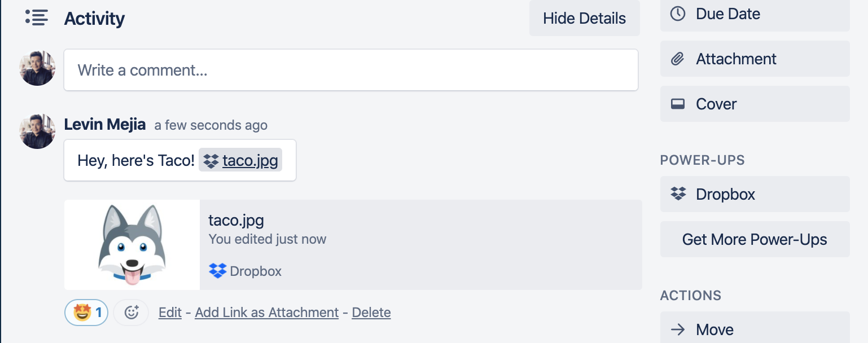Click the paperclip Attachment icon
The width and height of the screenshot is (868, 343).
click(x=678, y=59)
